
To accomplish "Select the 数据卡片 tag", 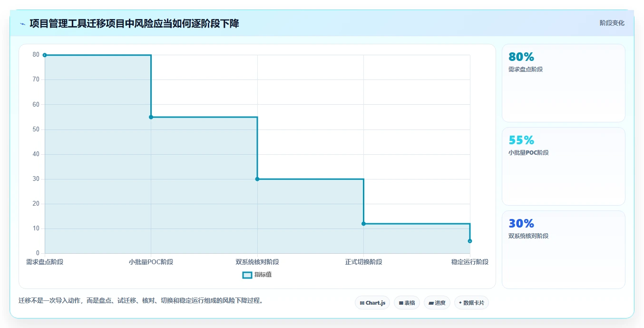I will pyautogui.click(x=471, y=303).
